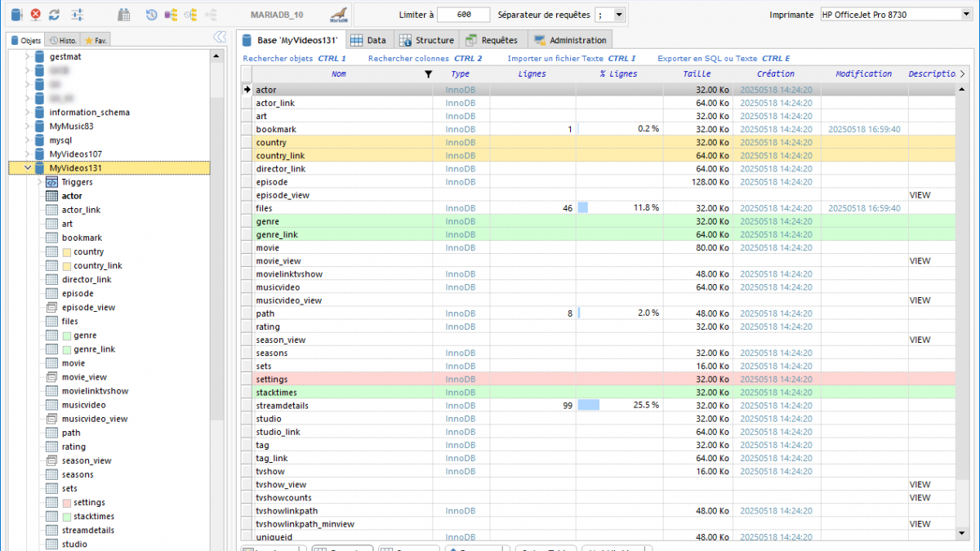
Task: Sort by the Lignes column header
Action: coord(532,73)
